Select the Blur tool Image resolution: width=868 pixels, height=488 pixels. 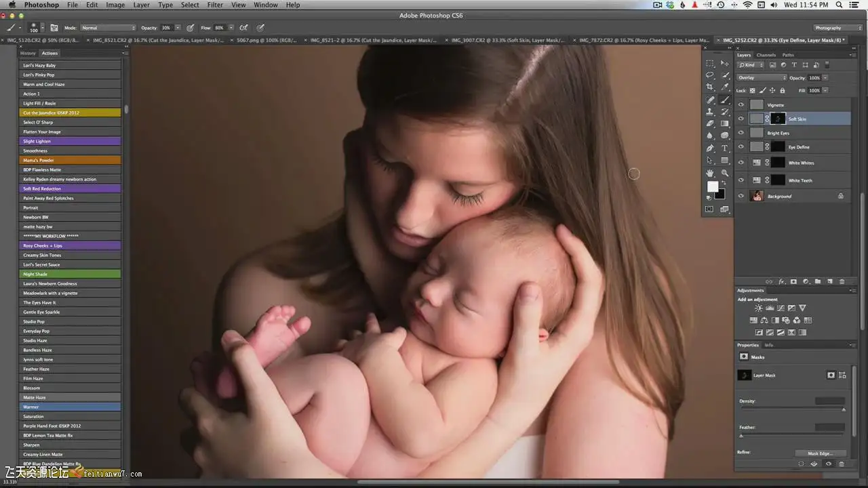[710, 136]
